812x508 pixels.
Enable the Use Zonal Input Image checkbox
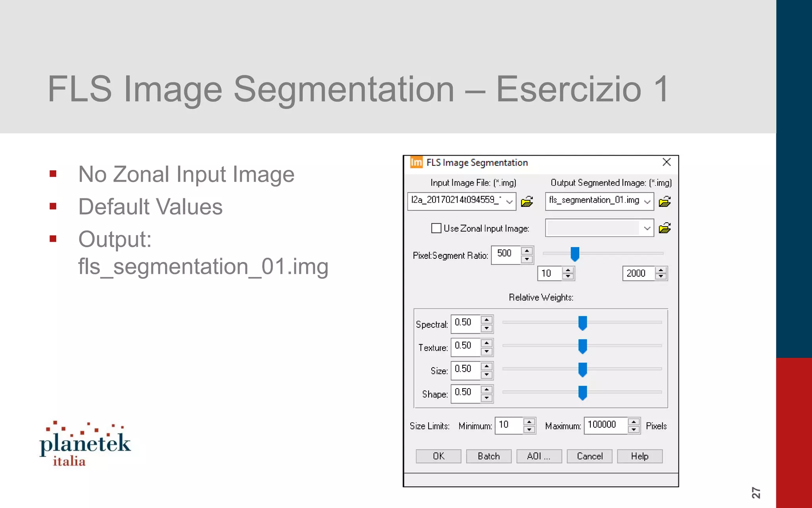point(436,228)
